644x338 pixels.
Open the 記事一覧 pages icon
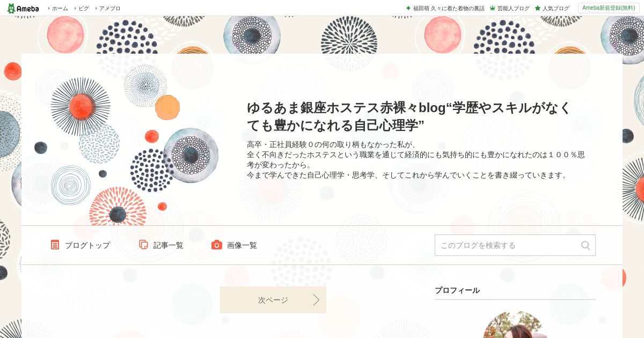coord(143,245)
